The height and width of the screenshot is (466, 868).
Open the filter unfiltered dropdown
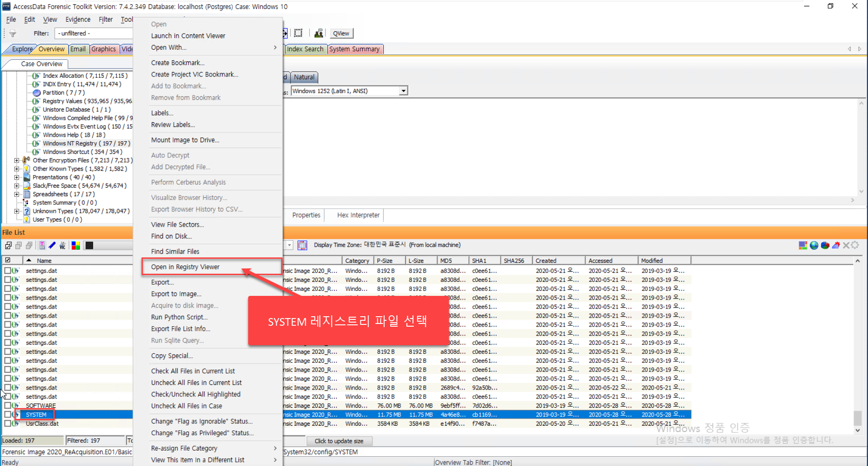pyautogui.click(x=94, y=33)
